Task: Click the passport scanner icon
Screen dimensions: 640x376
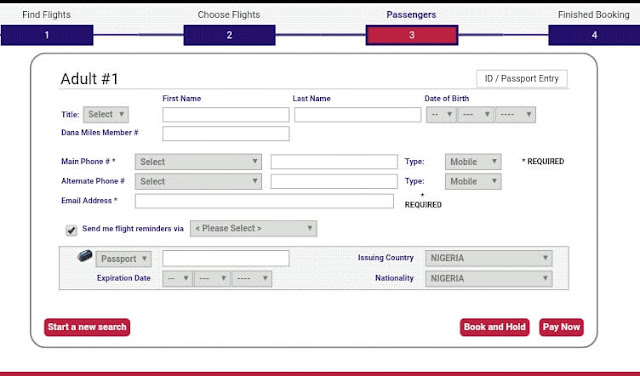Action: click(84, 256)
